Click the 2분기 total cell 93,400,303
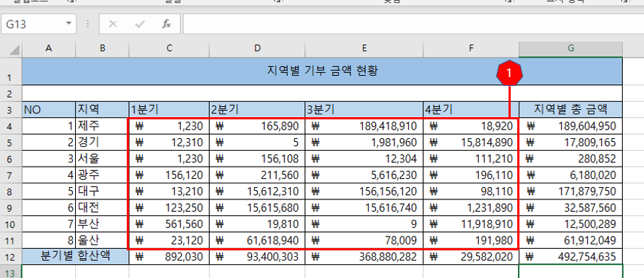This screenshot has width=644, height=278. (257, 257)
